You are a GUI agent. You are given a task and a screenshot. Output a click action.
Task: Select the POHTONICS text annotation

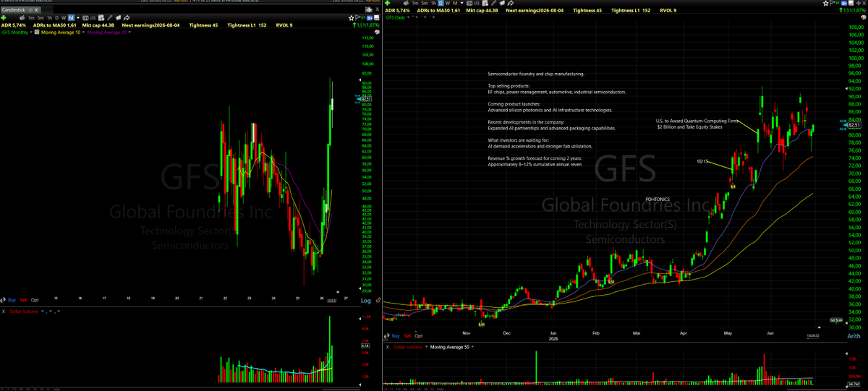point(658,199)
